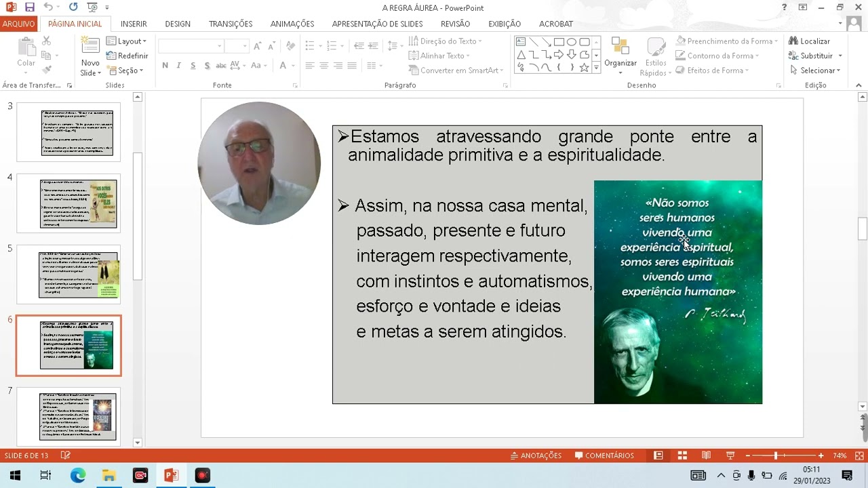
Task: Click the Teilhard quote image on slide
Action: (x=678, y=292)
